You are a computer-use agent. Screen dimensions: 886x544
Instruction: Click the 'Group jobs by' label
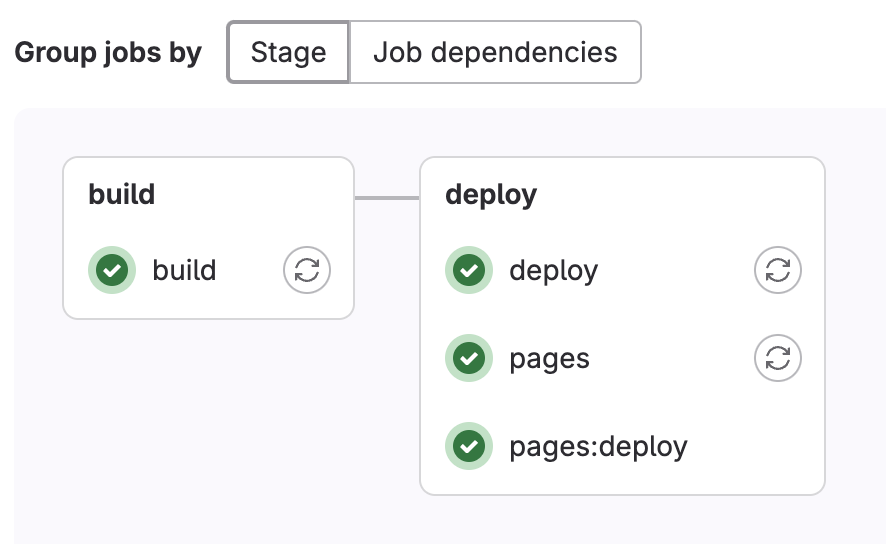tap(108, 52)
